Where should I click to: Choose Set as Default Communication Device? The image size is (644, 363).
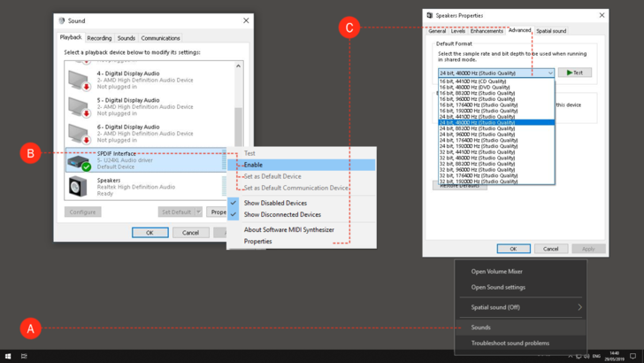pos(302,188)
